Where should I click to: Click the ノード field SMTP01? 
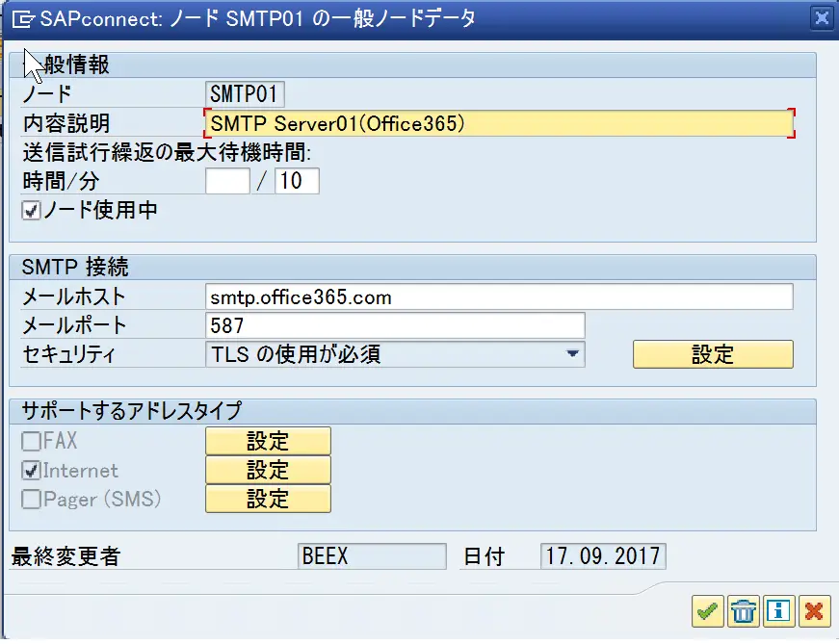pyautogui.click(x=245, y=94)
